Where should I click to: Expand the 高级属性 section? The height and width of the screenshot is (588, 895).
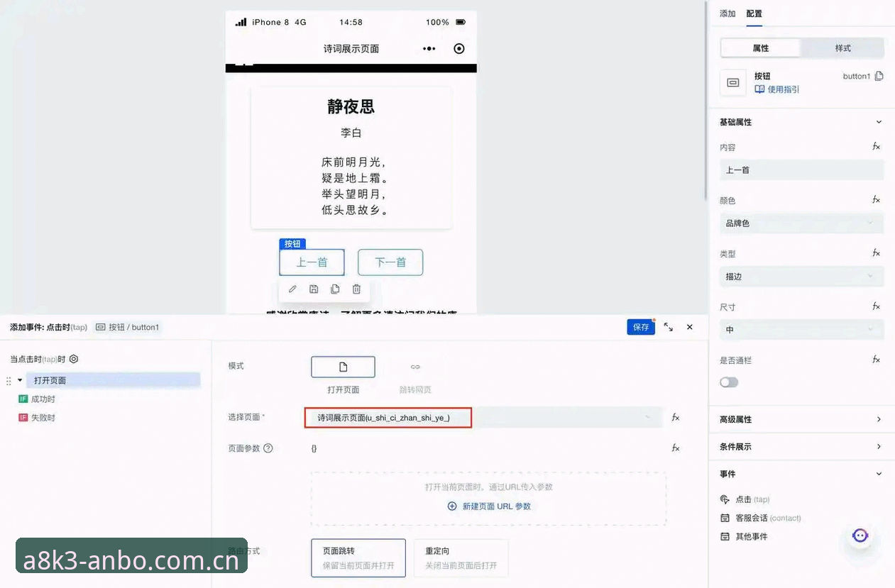pyautogui.click(x=879, y=419)
